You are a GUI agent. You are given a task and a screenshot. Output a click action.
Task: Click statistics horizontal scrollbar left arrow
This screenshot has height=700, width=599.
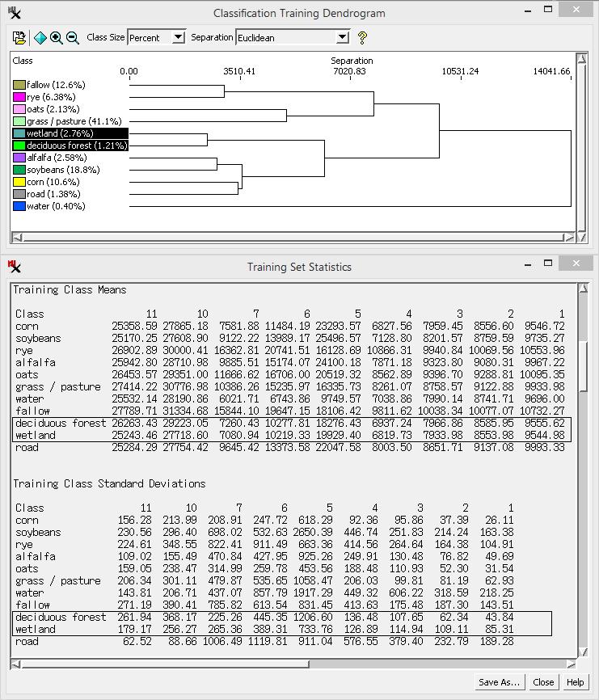[x=15, y=664]
